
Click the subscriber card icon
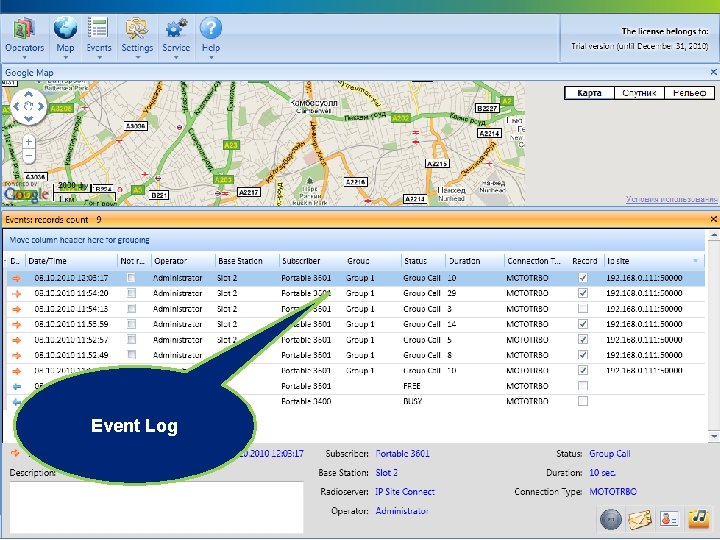669,519
